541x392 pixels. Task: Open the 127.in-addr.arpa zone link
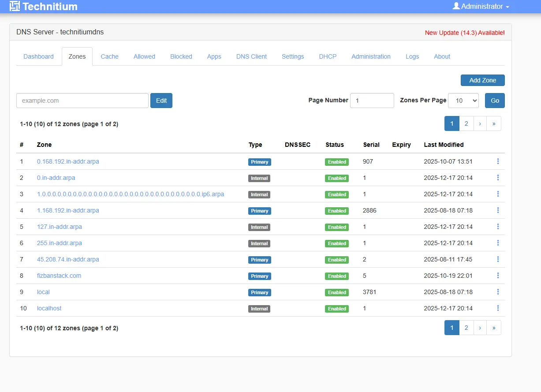coord(60,227)
